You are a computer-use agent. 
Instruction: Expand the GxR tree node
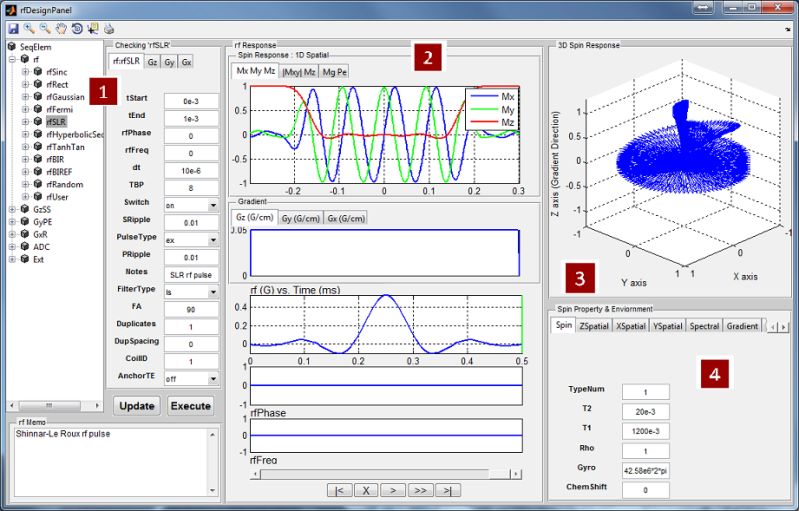click(x=12, y=234)
